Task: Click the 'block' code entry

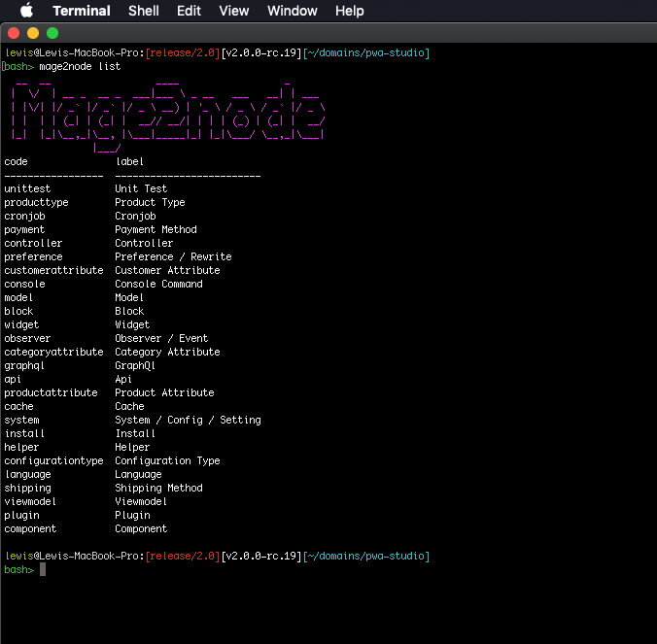Action: tap(18, 312)
